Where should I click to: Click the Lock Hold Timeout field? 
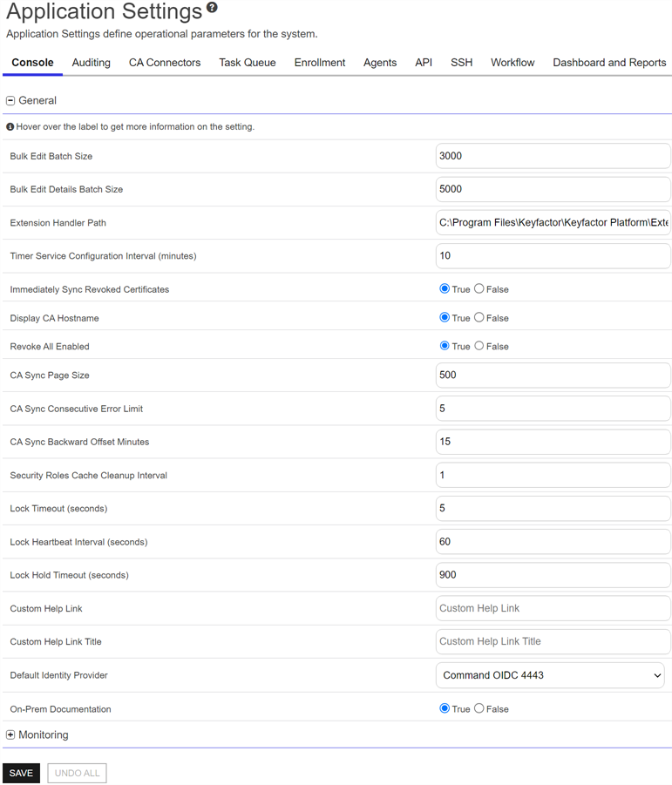pos(553,575)
